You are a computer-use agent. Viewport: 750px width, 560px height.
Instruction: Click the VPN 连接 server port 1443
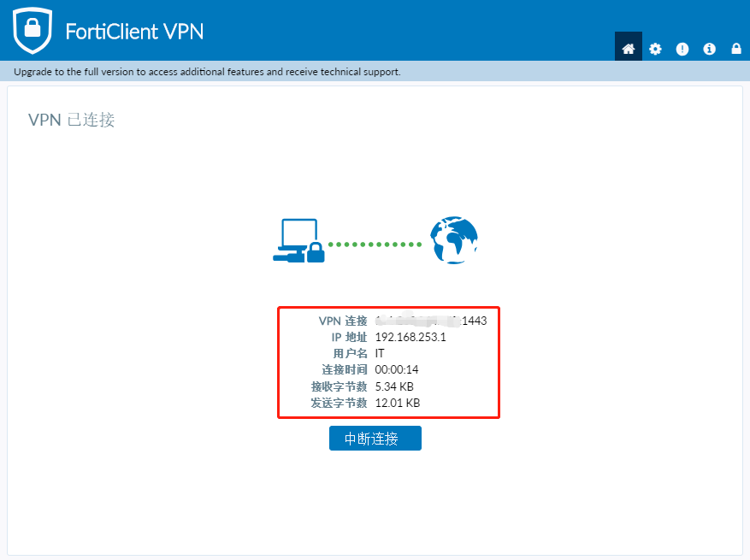474,321
